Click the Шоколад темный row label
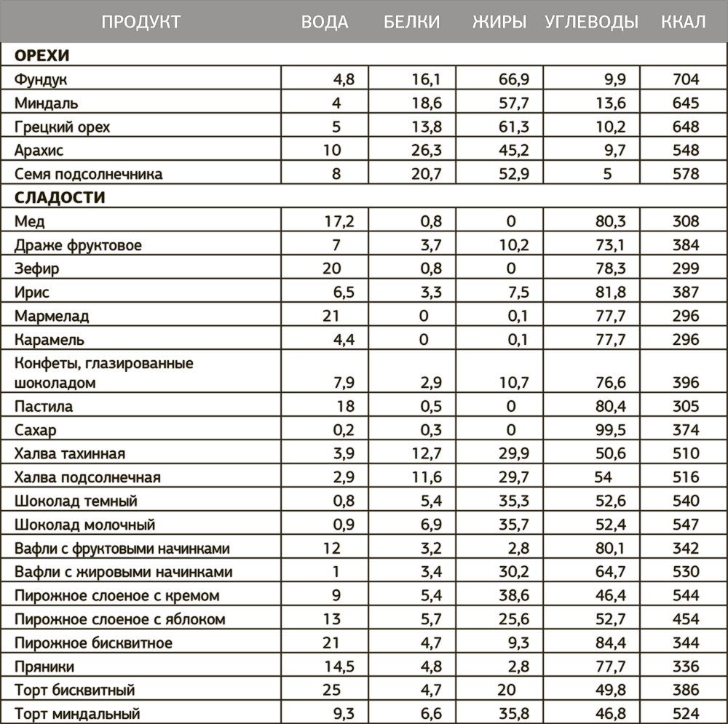 coord(76,501)
